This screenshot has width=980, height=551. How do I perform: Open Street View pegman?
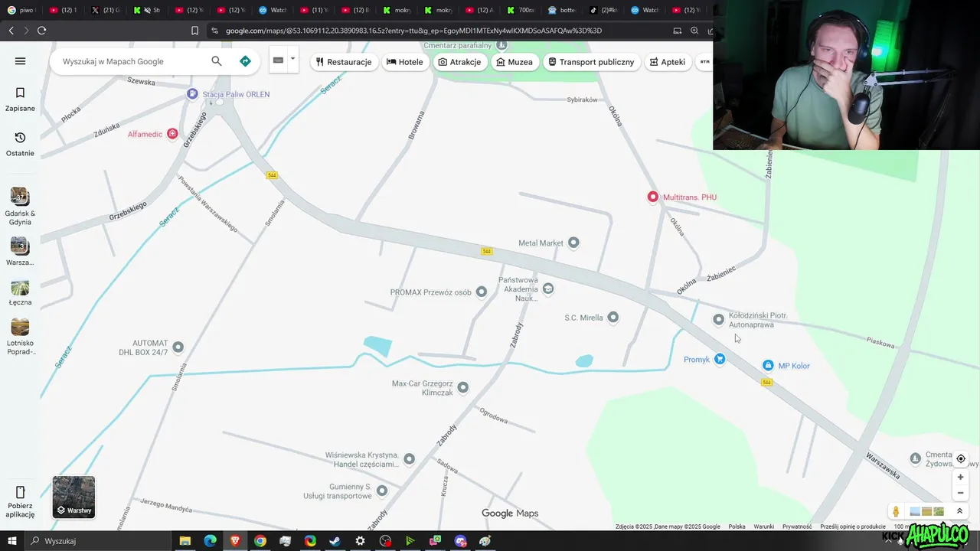[x=896, y=511]
